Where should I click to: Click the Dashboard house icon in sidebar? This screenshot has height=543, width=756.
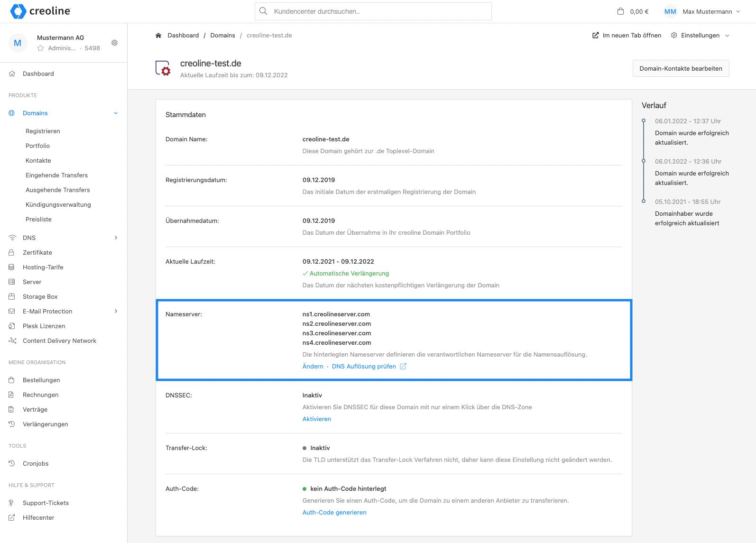coord(12,74)
